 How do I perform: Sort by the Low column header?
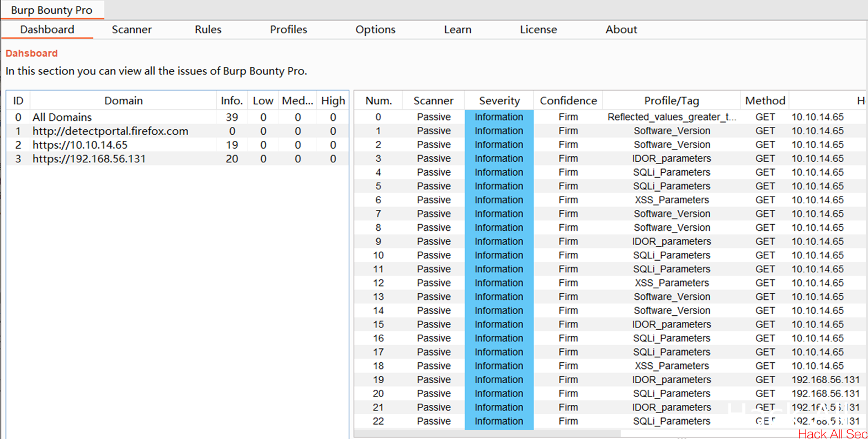[263, 101]
